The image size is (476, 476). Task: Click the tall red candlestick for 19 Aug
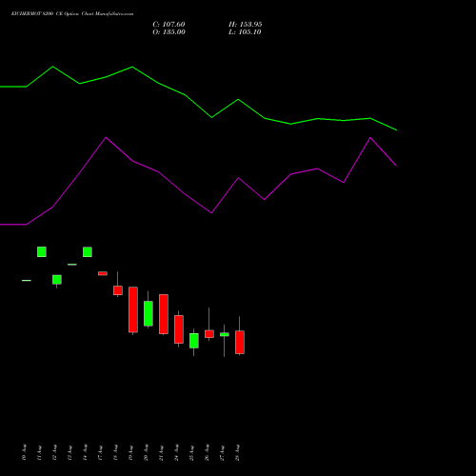click(x=133, y=309)
